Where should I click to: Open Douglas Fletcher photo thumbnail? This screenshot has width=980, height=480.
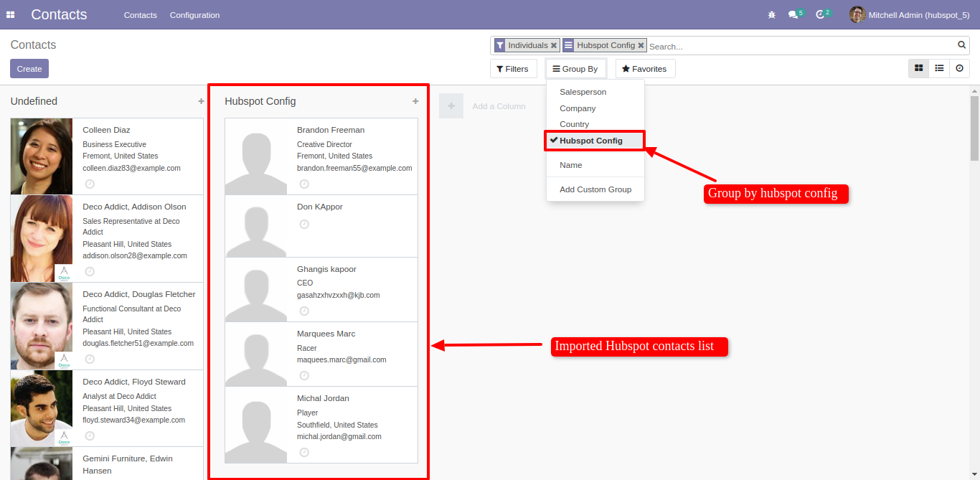click(42, 326)
